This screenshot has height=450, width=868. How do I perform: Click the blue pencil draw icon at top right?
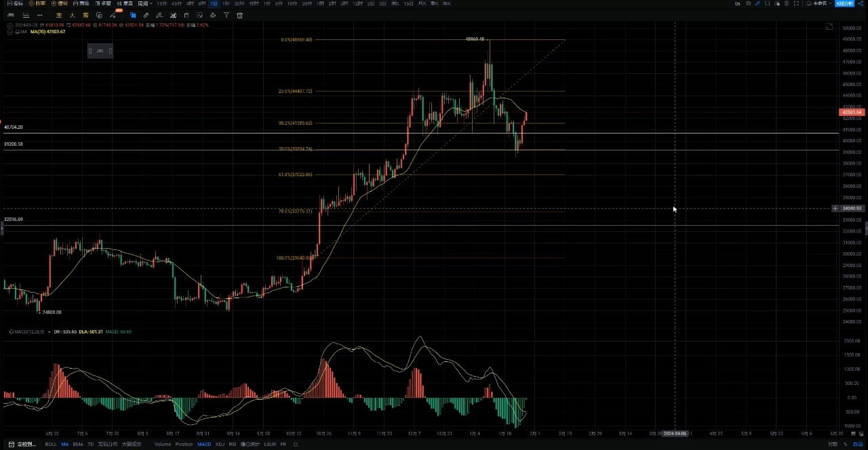click(x=757, y=3)
